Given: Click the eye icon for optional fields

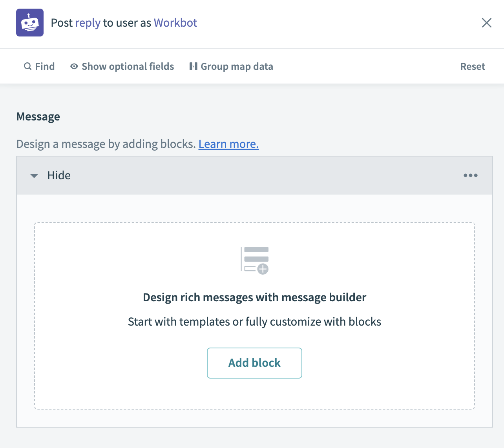Looking at the screenshot, I should pyautogui.click(x=74, y=66).
